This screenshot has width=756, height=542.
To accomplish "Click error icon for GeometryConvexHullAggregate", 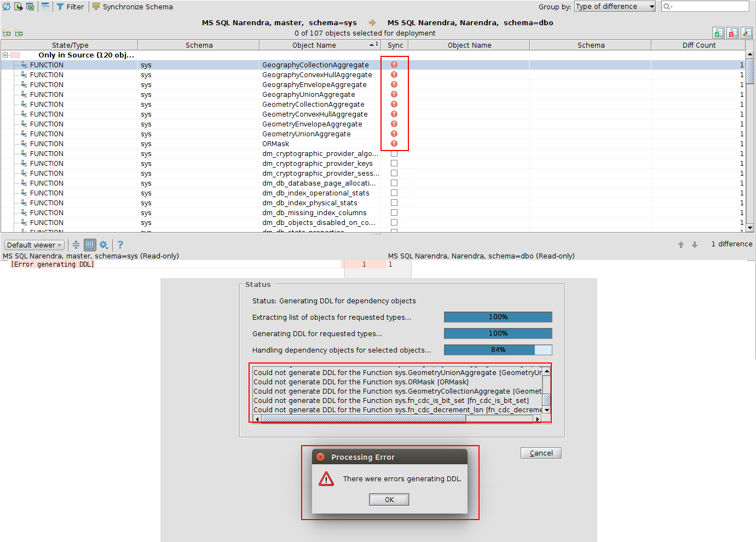I will [x=394, y=114].
